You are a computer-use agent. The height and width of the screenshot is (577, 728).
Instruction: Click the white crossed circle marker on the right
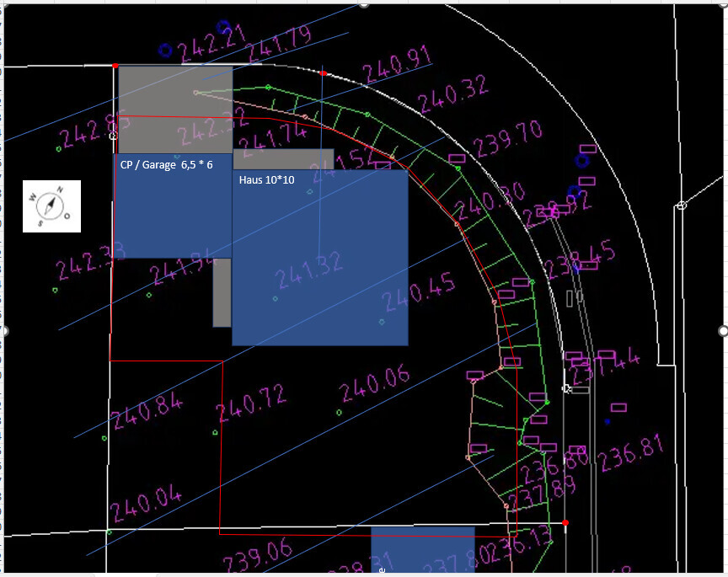click(682, 206)
